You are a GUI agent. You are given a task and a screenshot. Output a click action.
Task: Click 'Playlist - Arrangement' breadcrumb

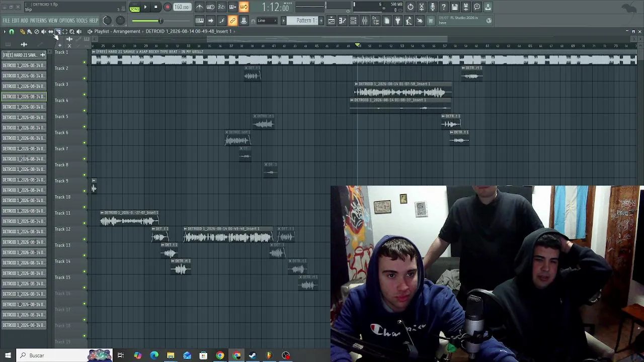(x=117, y=31)
